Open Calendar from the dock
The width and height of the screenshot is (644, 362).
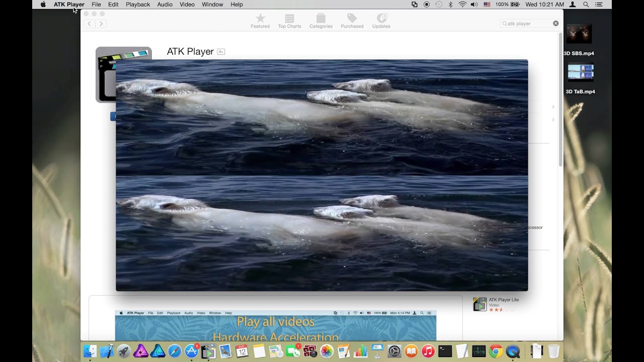pyautogui.click(x=242, y=351)
